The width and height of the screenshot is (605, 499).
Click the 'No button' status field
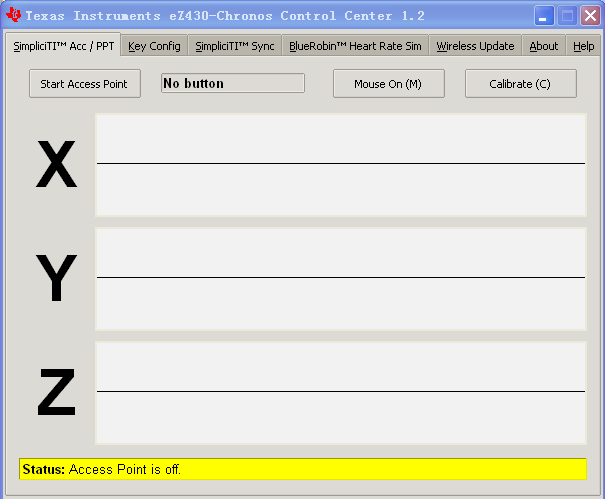[x=233, y=83]
